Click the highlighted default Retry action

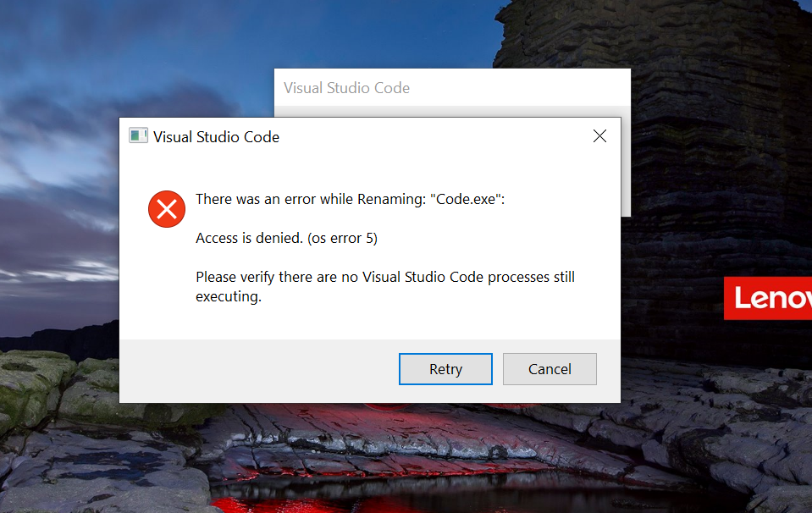tap(445, 369)
